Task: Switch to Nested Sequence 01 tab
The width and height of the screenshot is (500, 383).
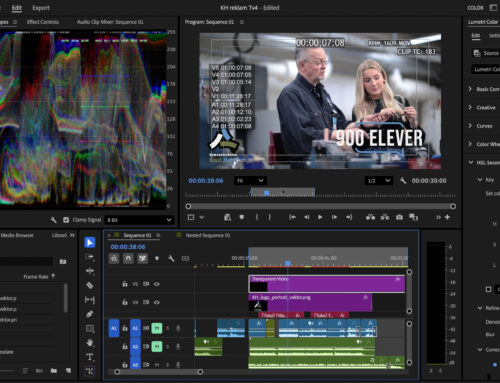Action: point(208,235)
